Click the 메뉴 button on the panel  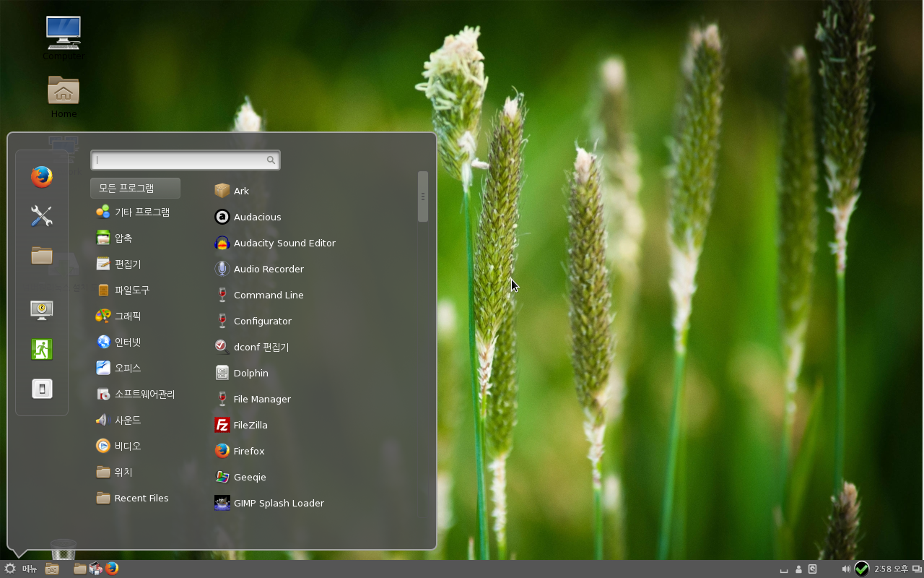pos(20,569)
